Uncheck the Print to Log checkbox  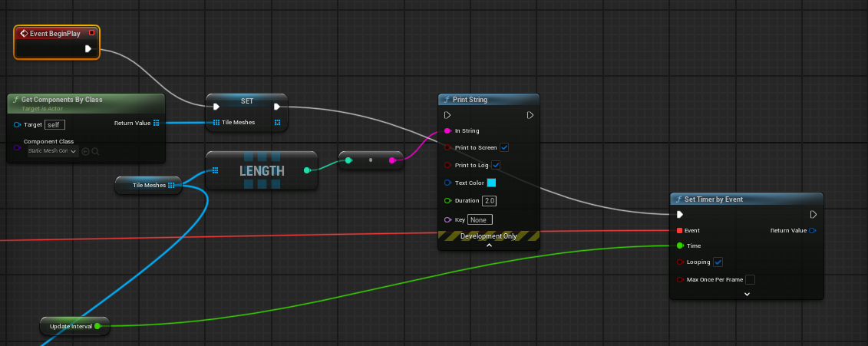tap(496, 165)
